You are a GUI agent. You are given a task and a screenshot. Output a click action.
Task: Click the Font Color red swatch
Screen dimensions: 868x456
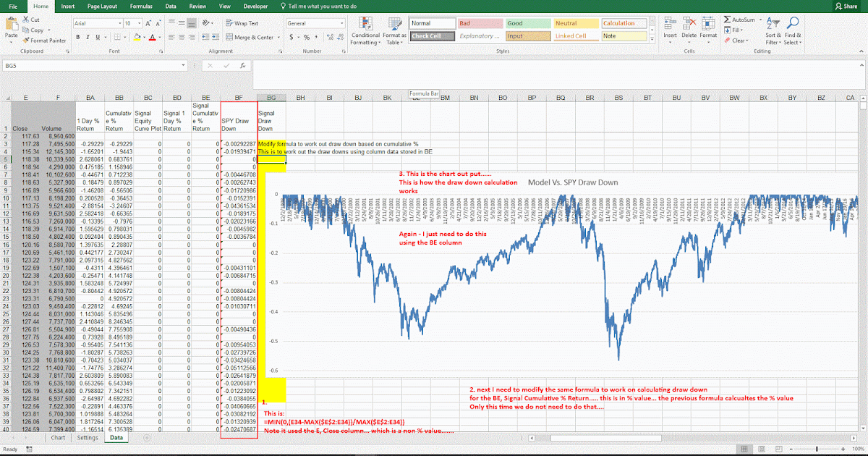coord(154,39)
